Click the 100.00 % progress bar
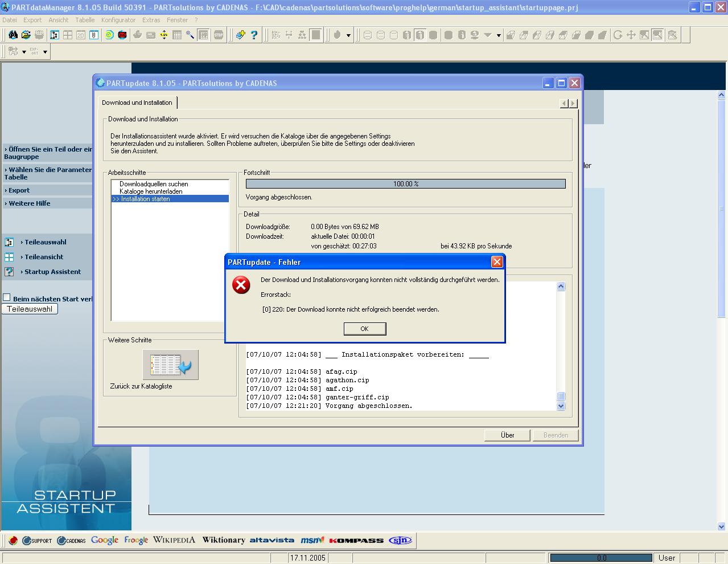The image size is (728, 564). pos(406,184)
